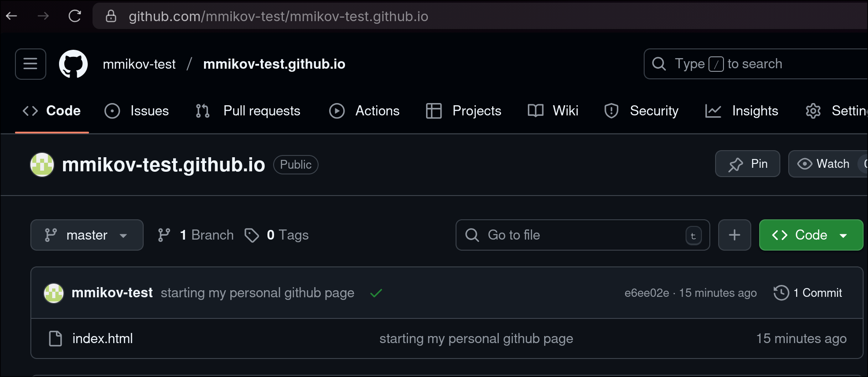Go to the Actions tab
Screen dimensions: 868x377
[x=364, y=111]
